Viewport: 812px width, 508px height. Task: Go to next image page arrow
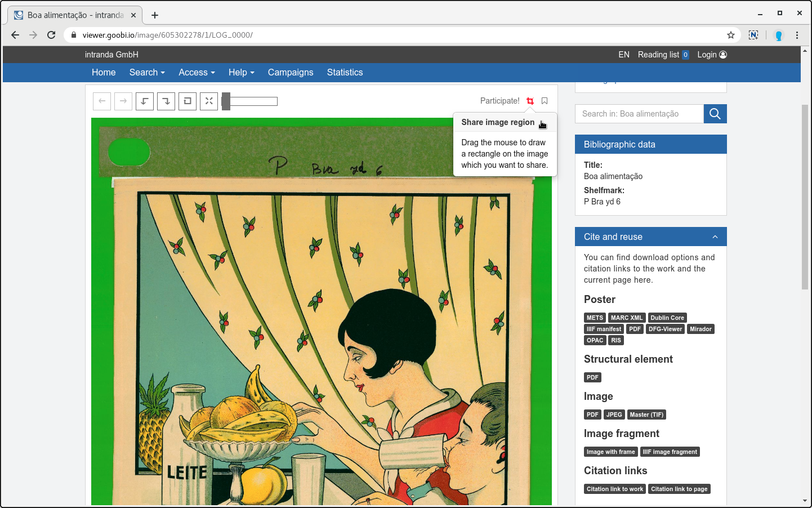[x=123, y=101]
